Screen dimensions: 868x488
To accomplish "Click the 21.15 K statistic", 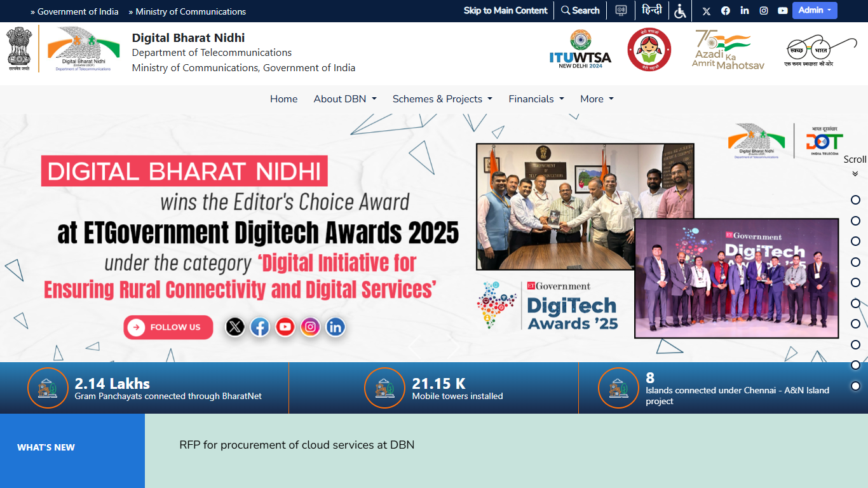I will point(438,384).
